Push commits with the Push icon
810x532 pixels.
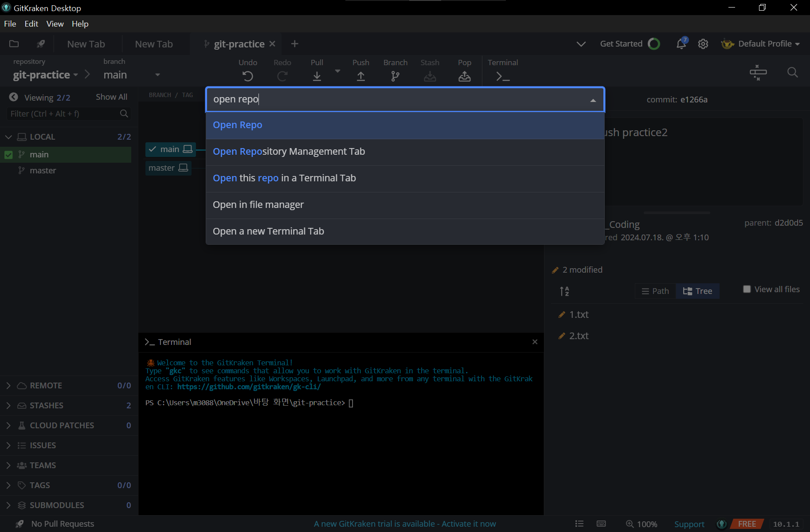point(361,76)
